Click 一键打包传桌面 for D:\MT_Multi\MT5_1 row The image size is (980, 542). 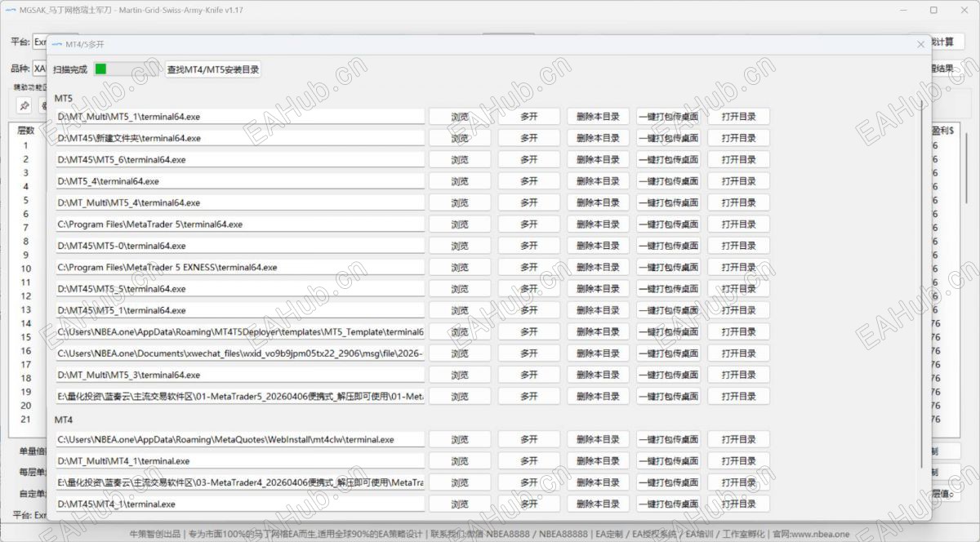click(668, 117)
